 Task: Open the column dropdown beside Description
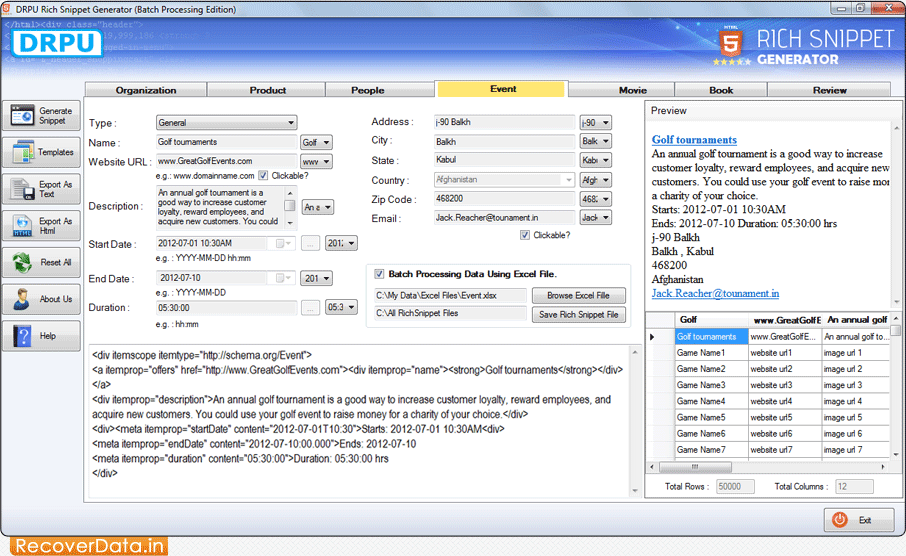(x=318, y=207)
